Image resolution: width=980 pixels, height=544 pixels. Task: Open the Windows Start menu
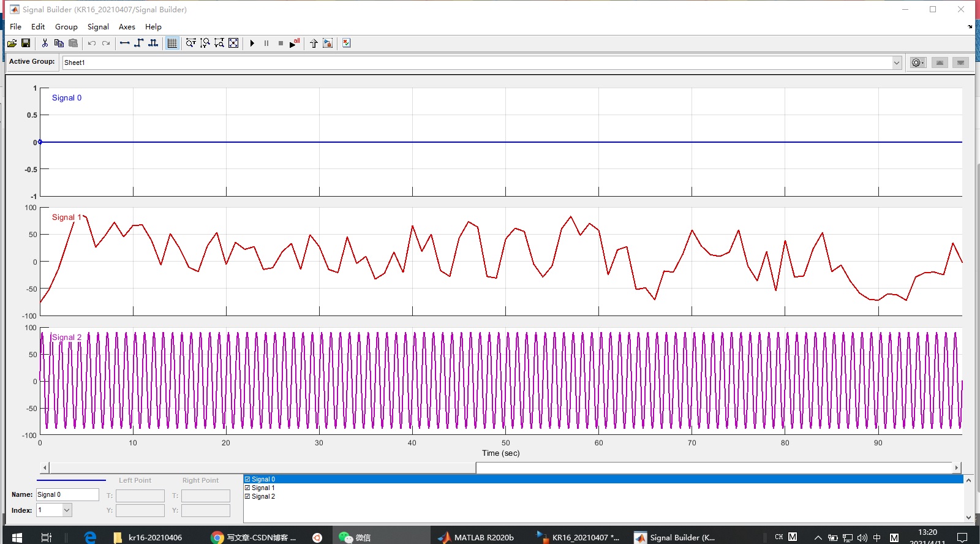(17, 537)
